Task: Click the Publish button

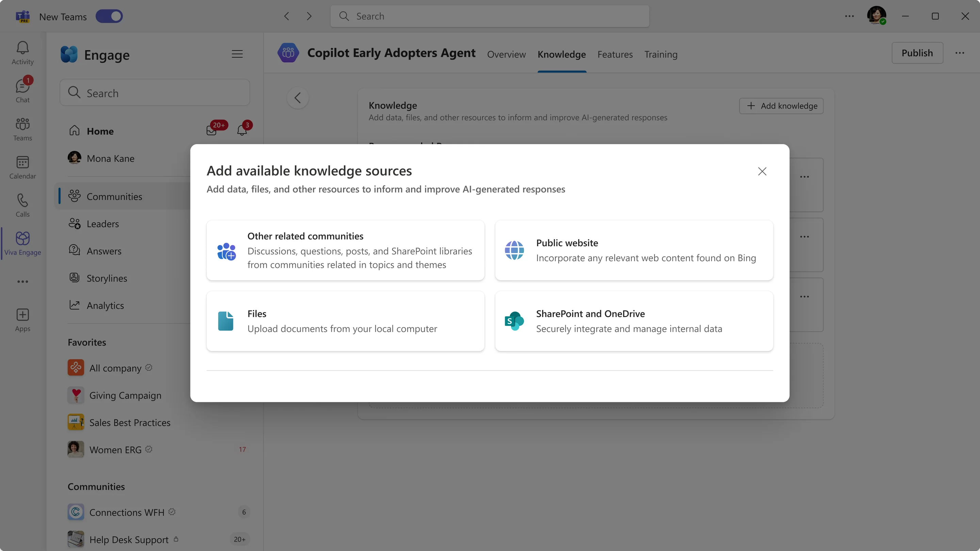Action: (917, 53)
